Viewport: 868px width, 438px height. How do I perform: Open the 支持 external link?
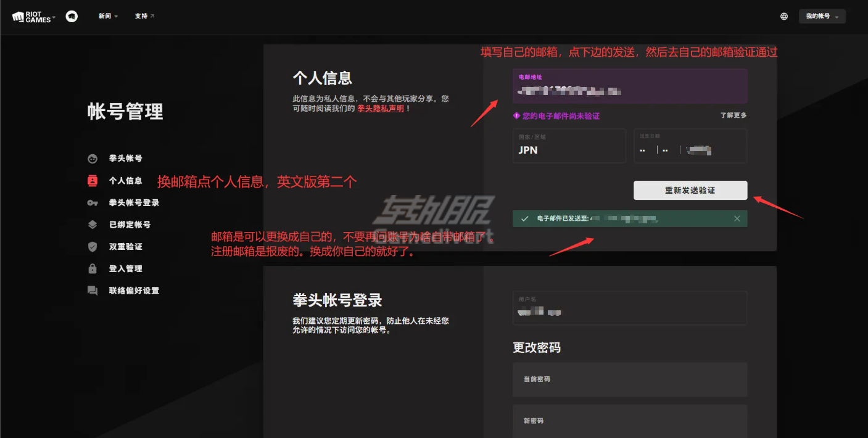pos(144,17)
